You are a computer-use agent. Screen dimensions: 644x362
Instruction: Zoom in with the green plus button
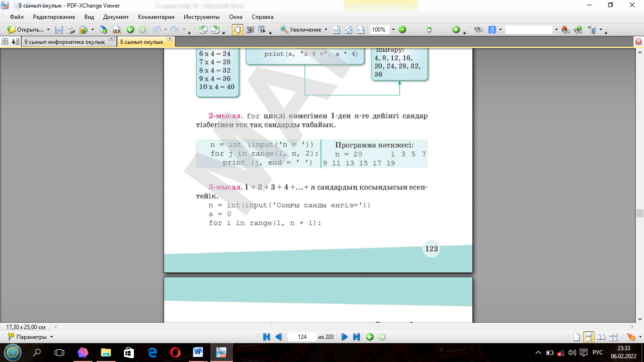pyautogui.click(x=456, y=30)
